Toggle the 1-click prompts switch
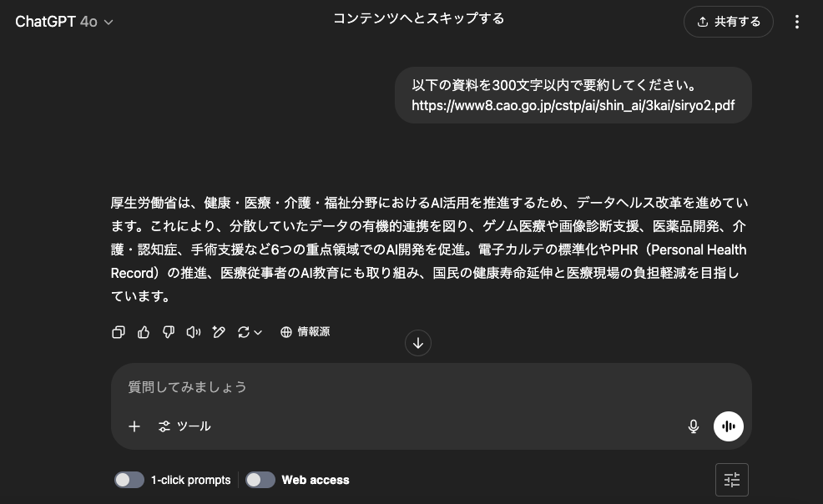823x504 pixels. (129, 480)
